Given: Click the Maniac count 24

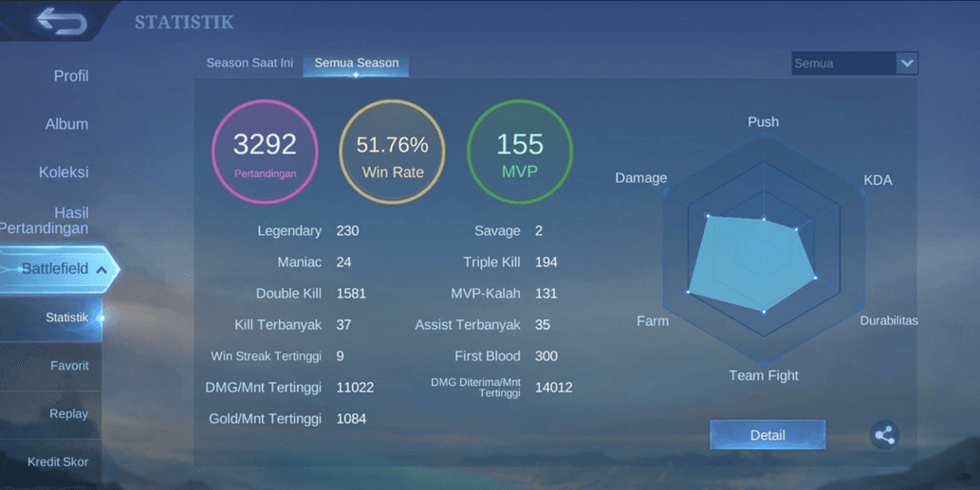Looking at the screenshot, I should coord(343,263).
